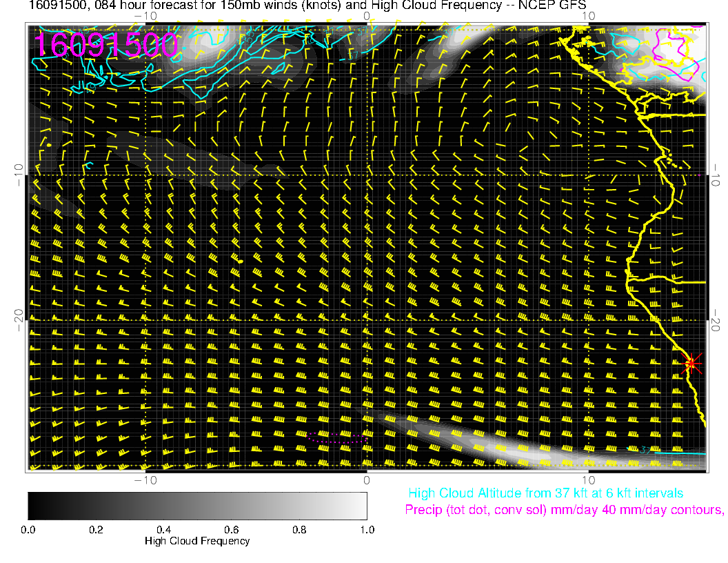Click the magenta dotted precipitation contour oval

[x=338, y=436]
